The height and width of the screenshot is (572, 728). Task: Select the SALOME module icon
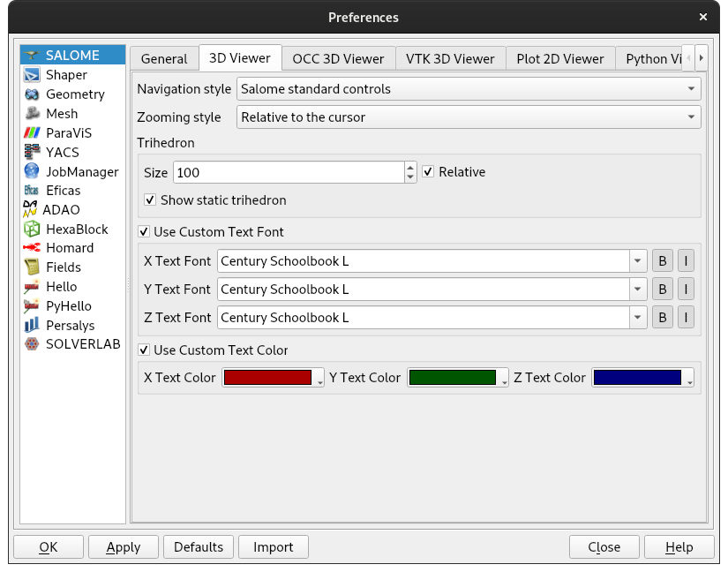(32, 56)
